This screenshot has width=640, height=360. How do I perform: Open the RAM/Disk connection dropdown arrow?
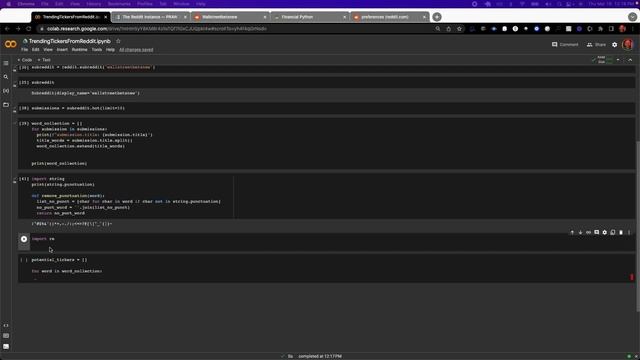(x=618, y=60)
